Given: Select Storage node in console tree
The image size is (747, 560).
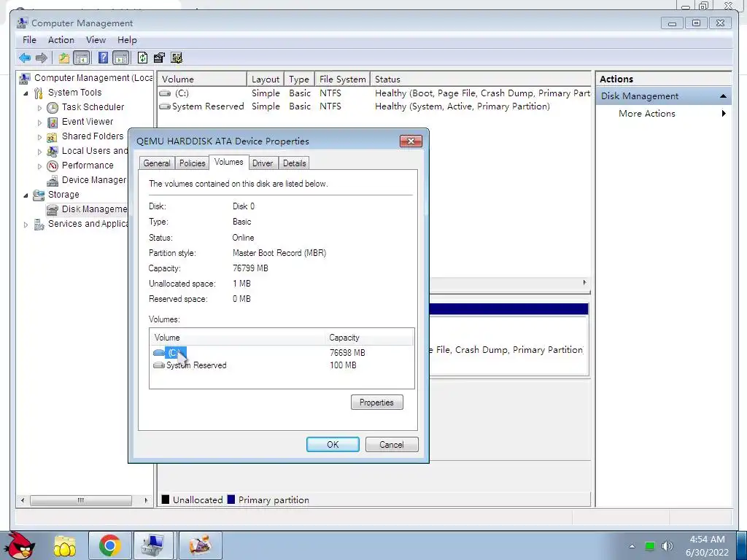Looking at the screenshot, I should click(x=63, y=195).
